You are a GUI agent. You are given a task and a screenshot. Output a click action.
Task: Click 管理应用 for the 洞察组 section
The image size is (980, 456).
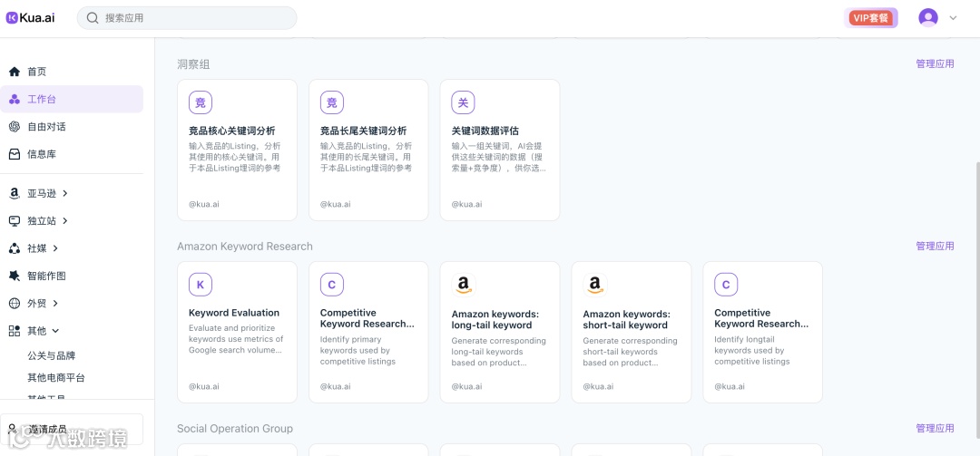(935, 63)
